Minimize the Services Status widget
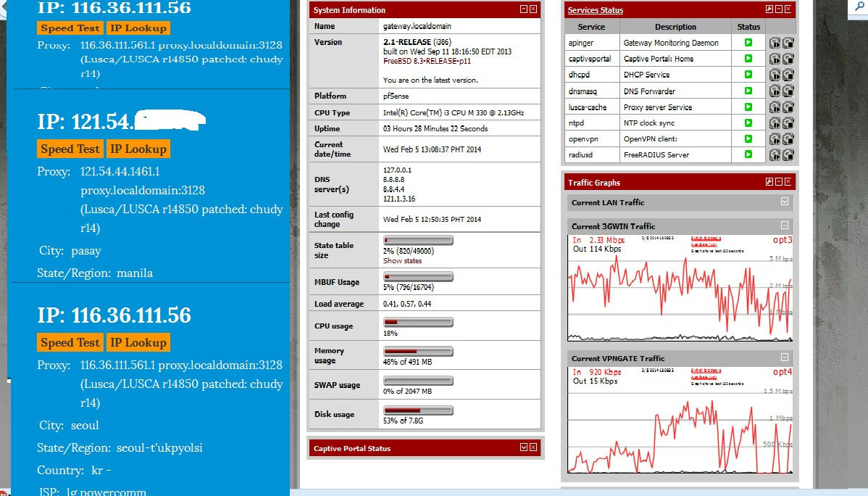868x496 pixels. click(779, 9)
